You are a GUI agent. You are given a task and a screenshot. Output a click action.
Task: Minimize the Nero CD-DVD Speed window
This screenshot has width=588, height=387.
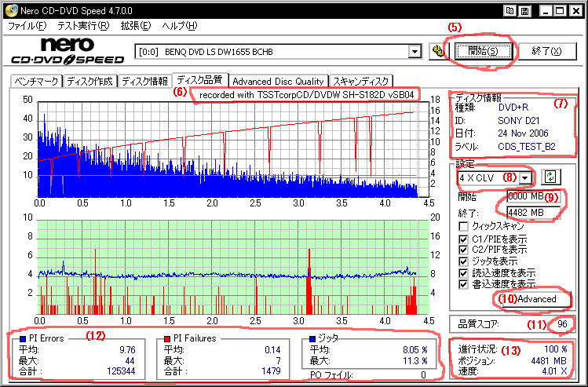[546, 11]
